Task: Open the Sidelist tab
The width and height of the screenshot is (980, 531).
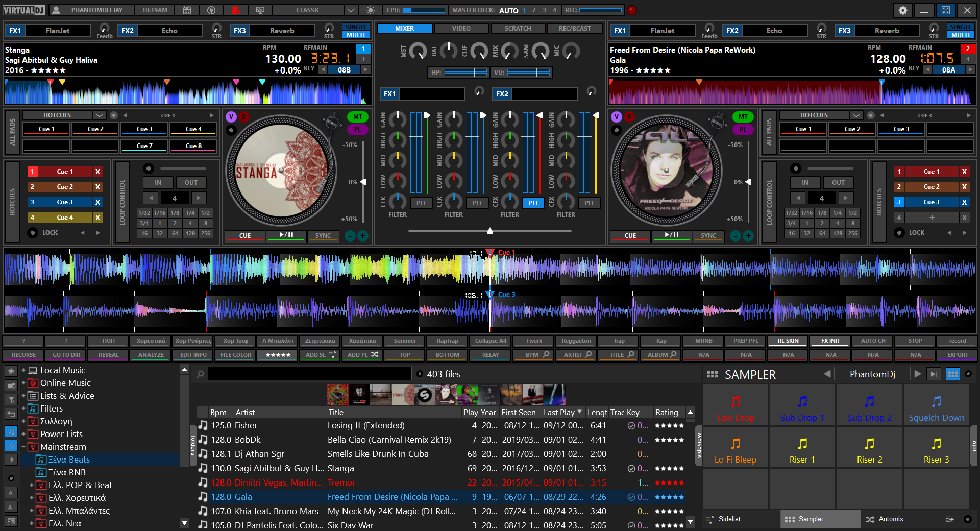Action: (730, 519)
